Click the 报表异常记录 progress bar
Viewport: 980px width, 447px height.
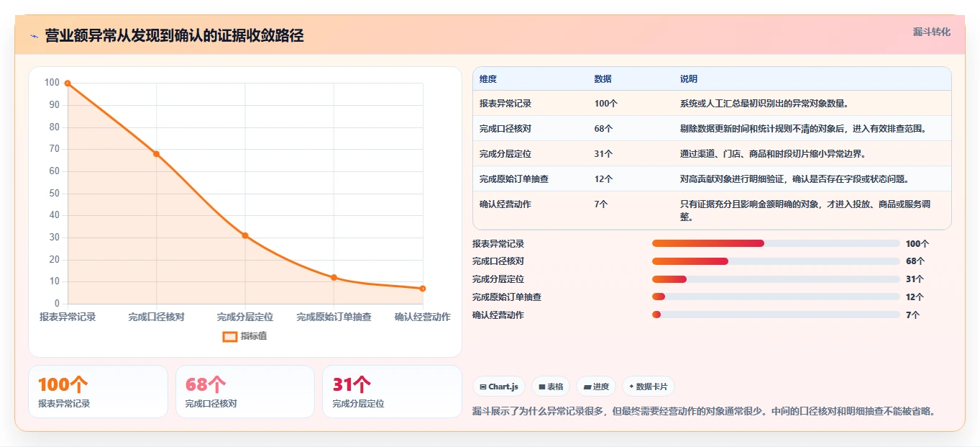[x=776, y=243]
